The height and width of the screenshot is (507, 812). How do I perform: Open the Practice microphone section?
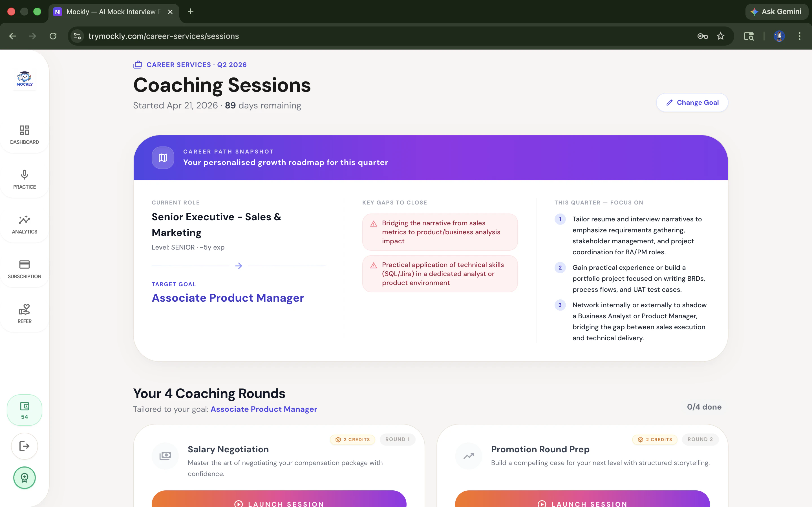pos(25,179)
